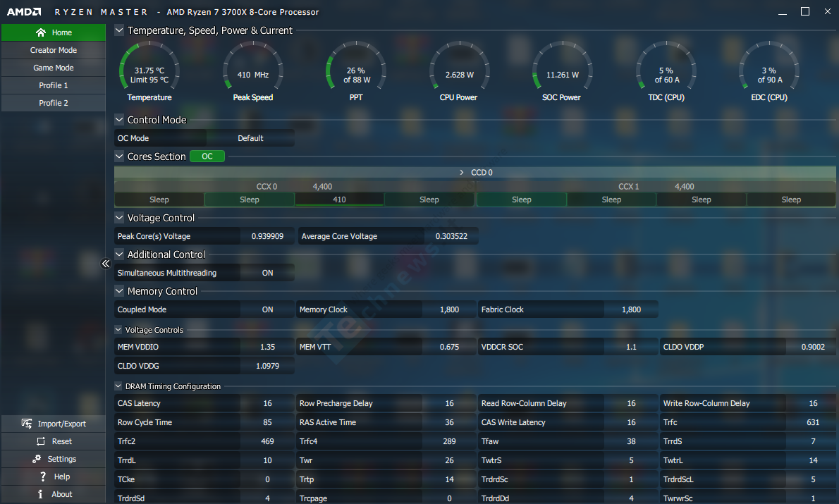The width and height of the screenshot is (839, 504).
Task: Click Trfc4 value 289
Action: coord(450,441)
